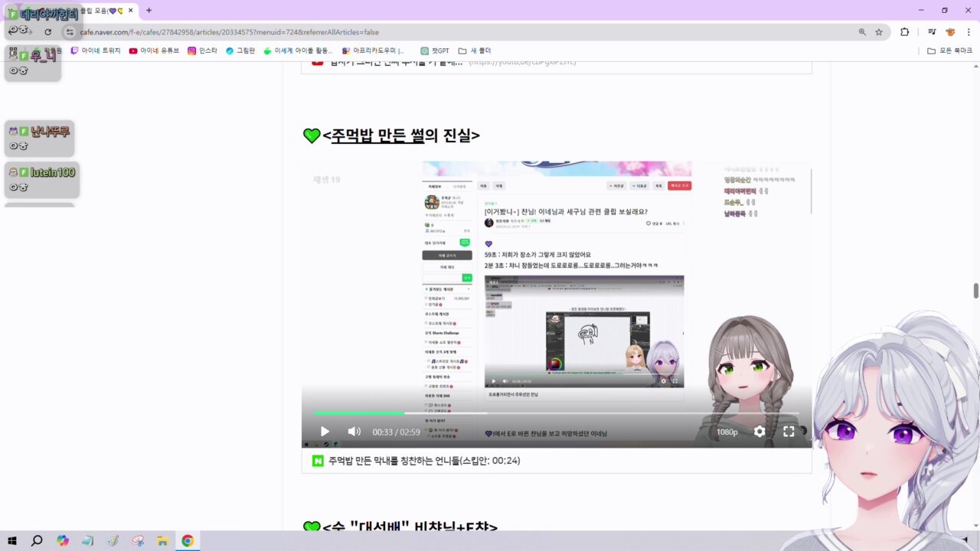
Task: Open the 모든 북마크 folder
Action: (x=949, y=51)
